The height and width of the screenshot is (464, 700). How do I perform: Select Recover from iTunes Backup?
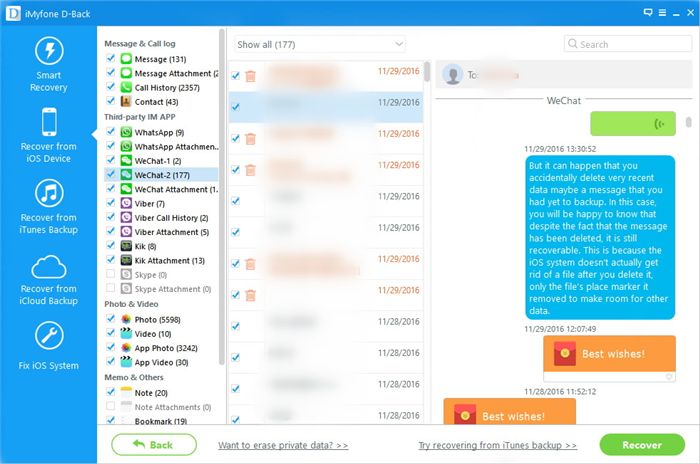[x=49, y=207]
